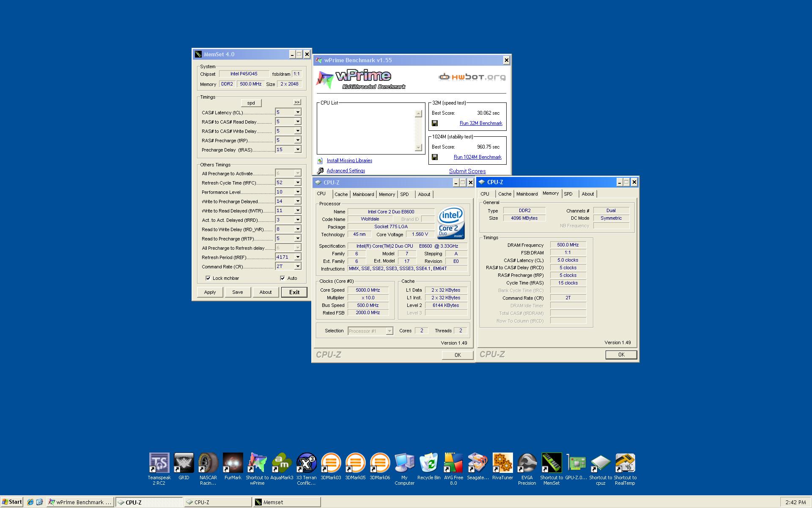The height and width of the screenshot is (508, 812).
Task: Click Run 32M Benchmark link
Action: coord(481,123)
